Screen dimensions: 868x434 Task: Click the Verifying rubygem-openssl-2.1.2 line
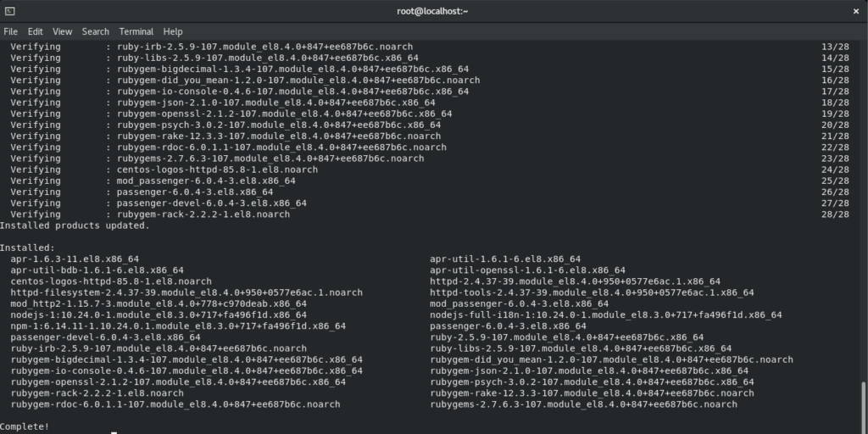click(x=430, y=114)
